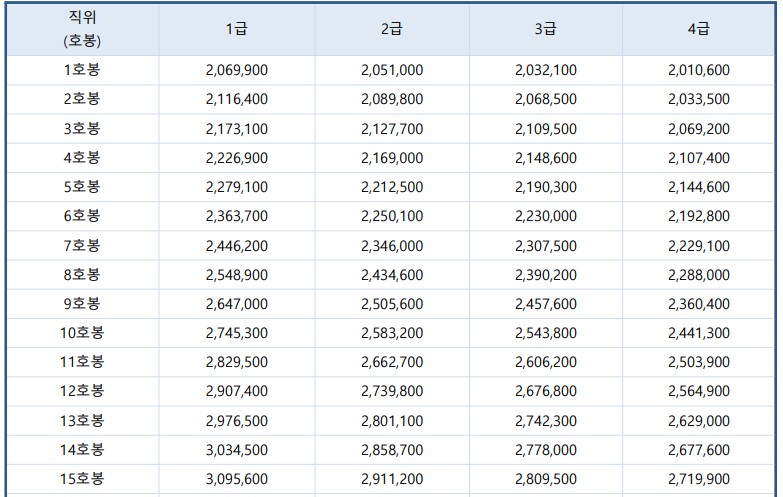783x497 pixels.
Task: Click the 13호봉 row label
Action: point(82,421)
